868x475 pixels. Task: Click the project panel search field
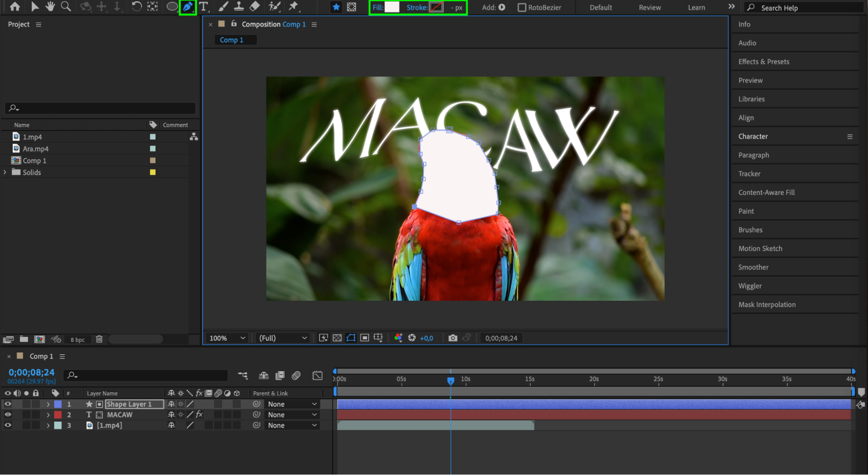(x=101, y=108)
